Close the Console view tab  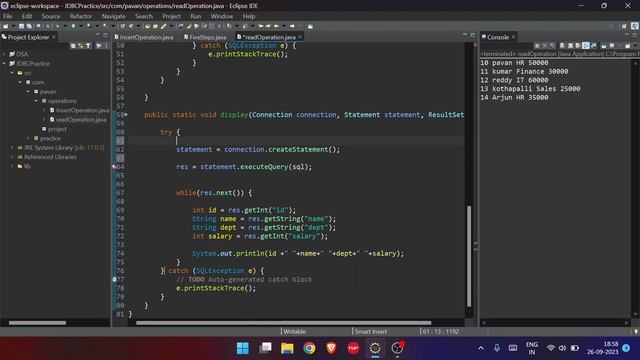click(x=513, y=37)
